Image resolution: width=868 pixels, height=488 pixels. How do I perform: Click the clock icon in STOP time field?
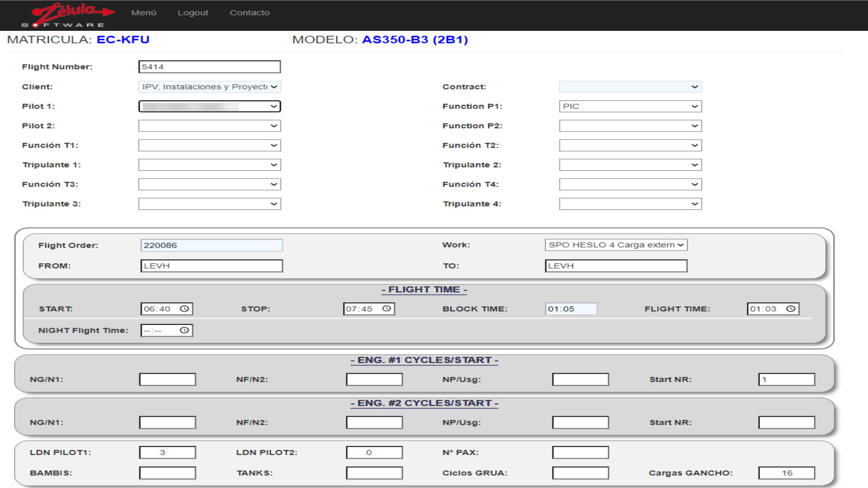coord(387,309)
